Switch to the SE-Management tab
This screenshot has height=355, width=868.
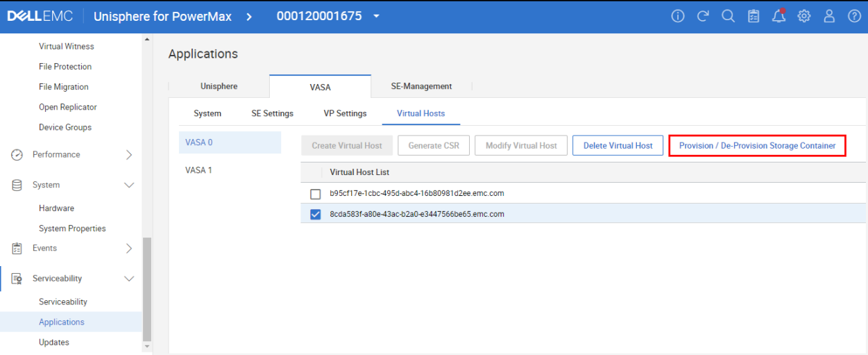pos(421,87)
